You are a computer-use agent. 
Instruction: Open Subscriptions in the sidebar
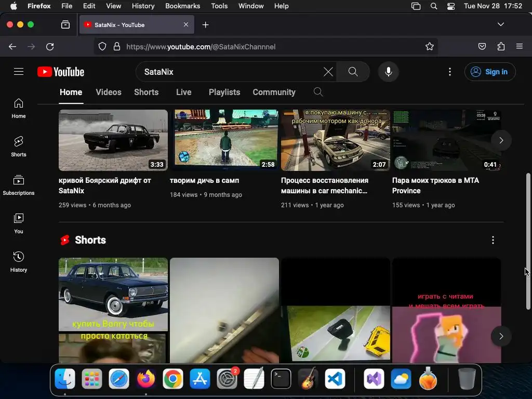19,185
